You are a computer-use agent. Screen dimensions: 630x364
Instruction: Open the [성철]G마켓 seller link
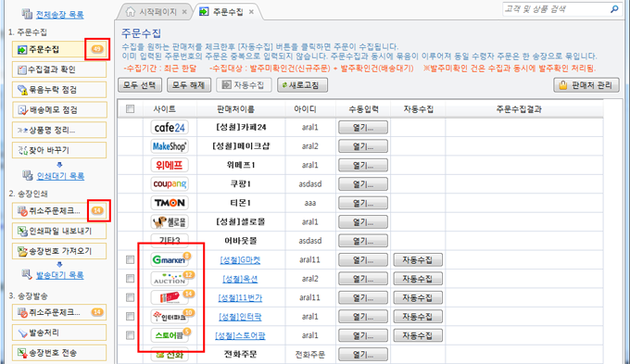(x=240, y=260)
